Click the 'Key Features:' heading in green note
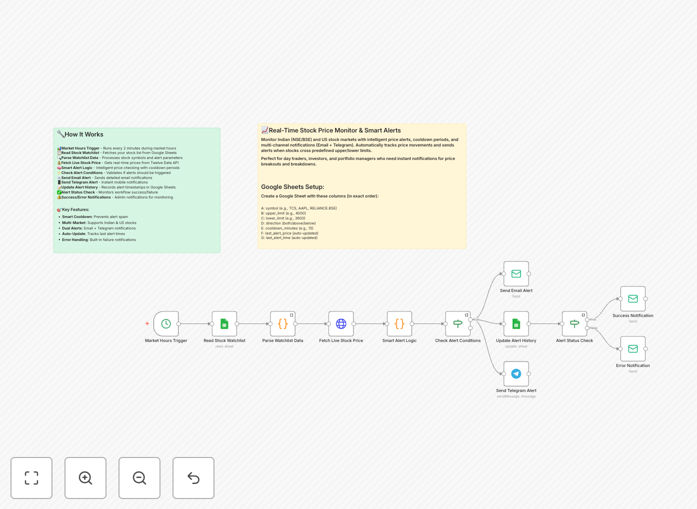 click(x=73, y=209)
